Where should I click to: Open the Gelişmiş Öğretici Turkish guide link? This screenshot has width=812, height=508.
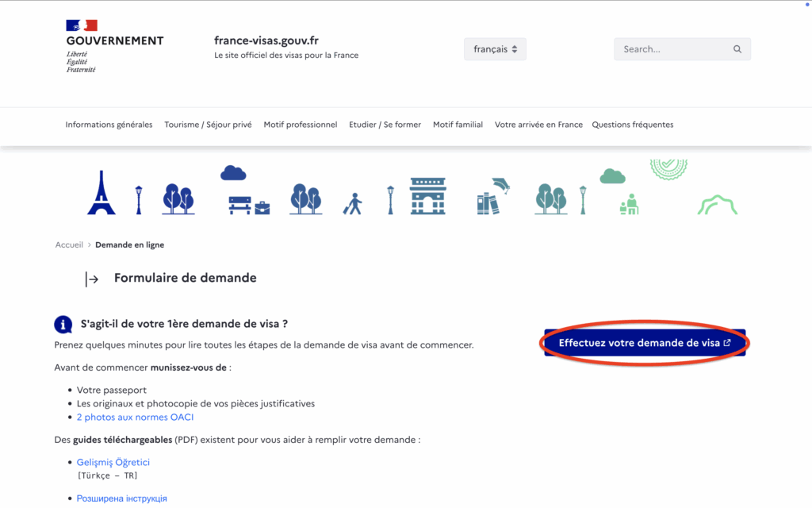tap(113, 462)
